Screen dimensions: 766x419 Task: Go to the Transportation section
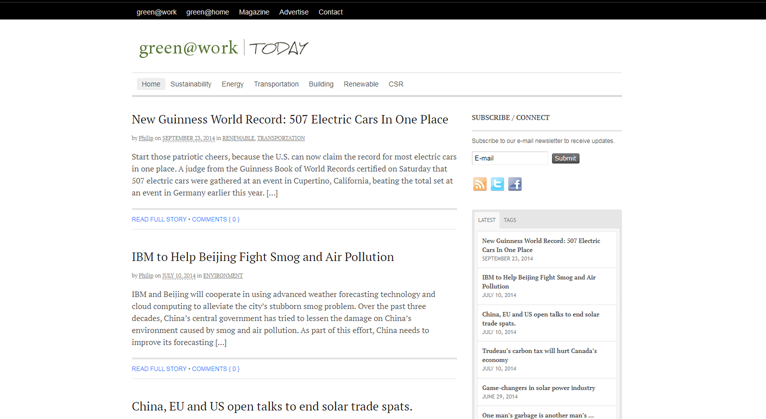pyautogui.click(x=276, y=84)
